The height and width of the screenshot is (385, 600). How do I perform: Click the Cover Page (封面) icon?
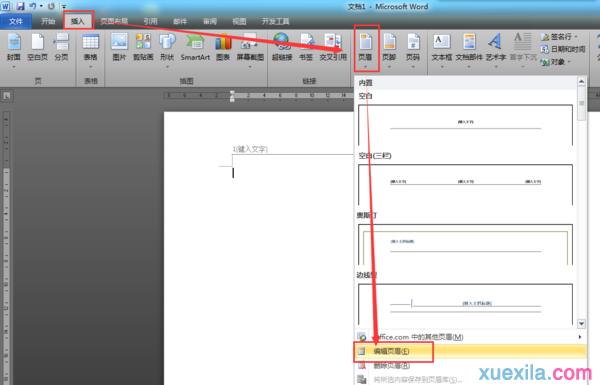pyautogui.click(x=14, y=50)
